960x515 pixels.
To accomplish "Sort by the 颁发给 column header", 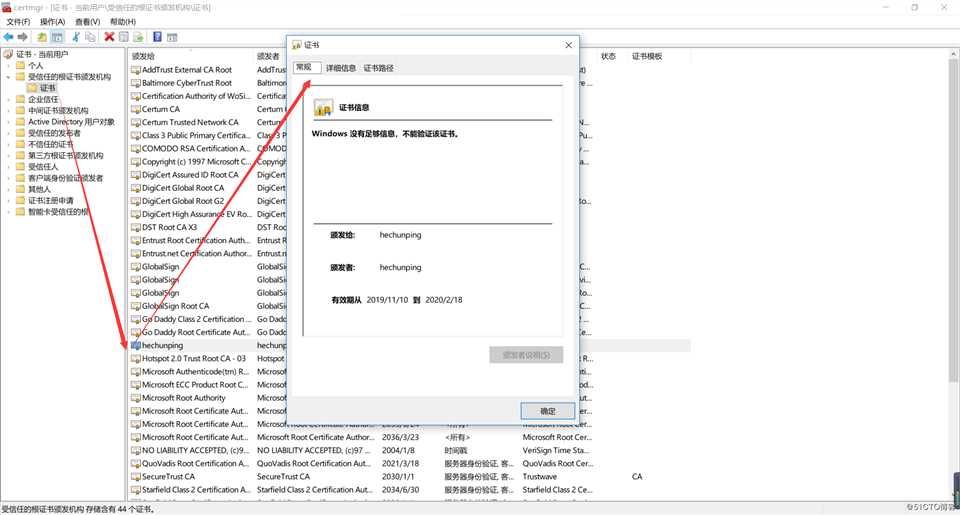I will tap(190, 56).
